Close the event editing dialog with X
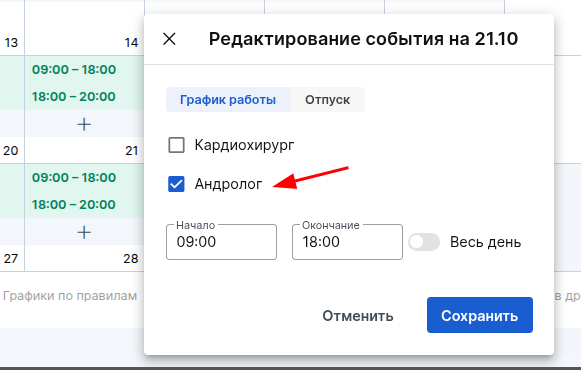581x370 pixels. tap(169, 39)
